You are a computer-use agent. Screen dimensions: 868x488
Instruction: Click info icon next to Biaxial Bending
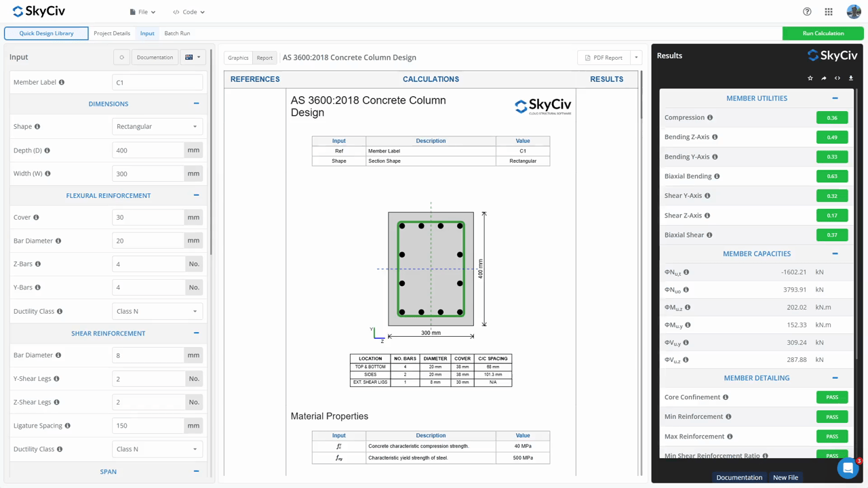[x=717, y=176]
